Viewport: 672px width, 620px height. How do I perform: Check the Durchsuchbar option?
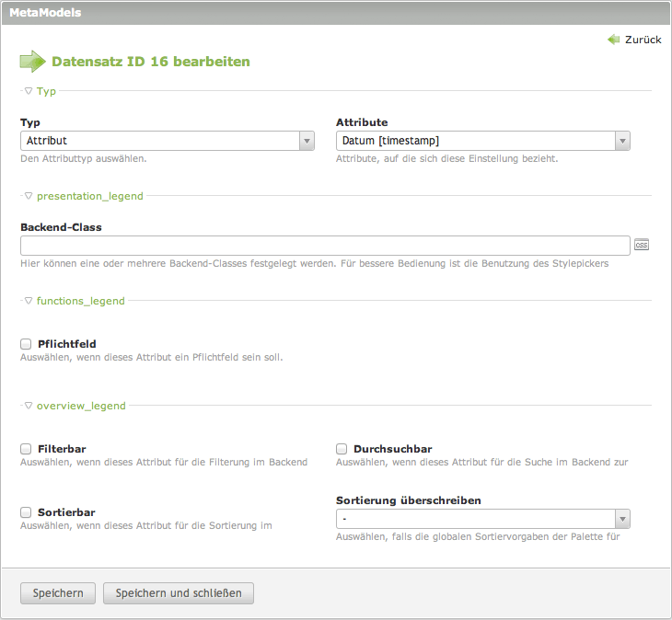342,449
